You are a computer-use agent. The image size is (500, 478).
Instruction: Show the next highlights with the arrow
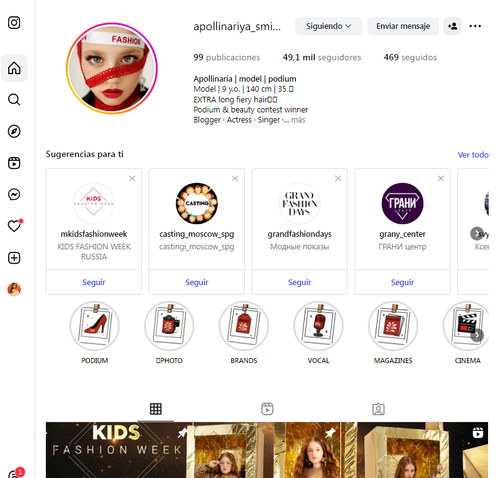pos(477,335)
